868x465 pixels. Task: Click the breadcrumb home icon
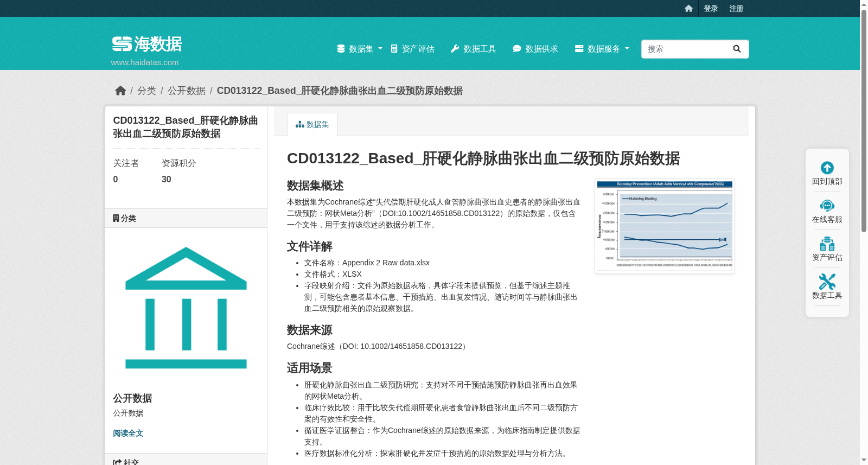[x=120, y=91]
